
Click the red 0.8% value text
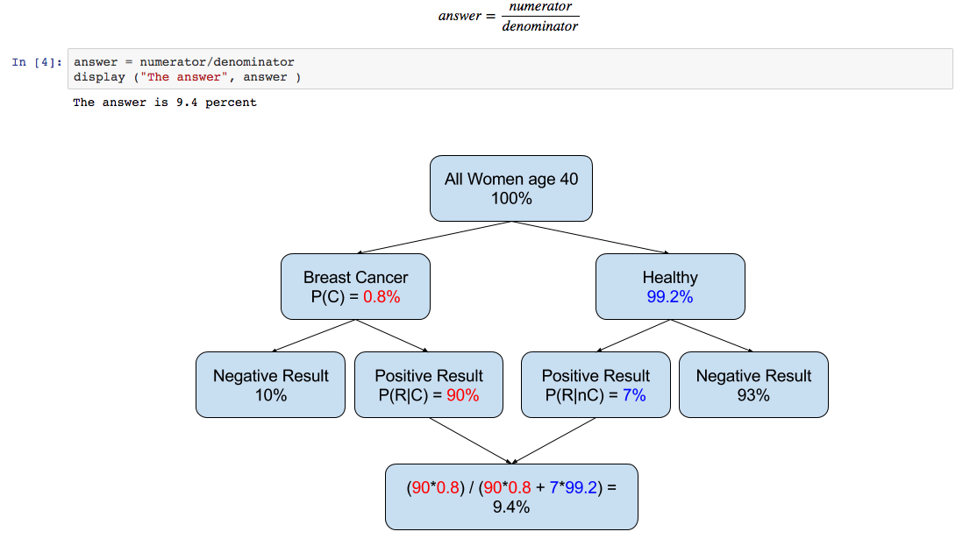pyautogui.click(x=382, y=297)
